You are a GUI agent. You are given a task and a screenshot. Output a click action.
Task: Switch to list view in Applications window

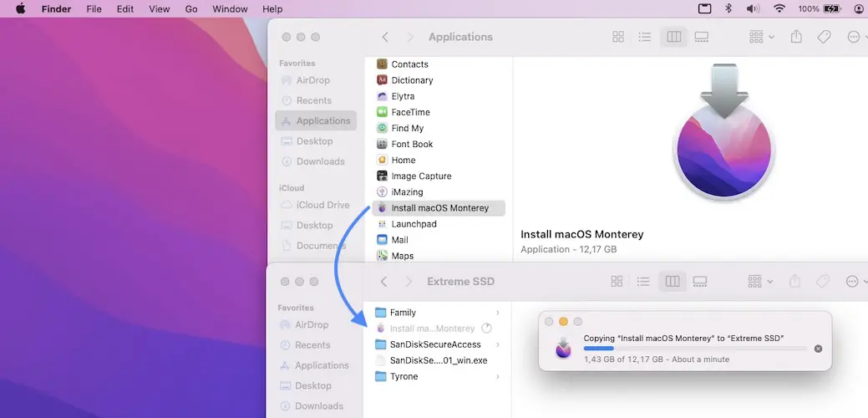pos(645,37)
